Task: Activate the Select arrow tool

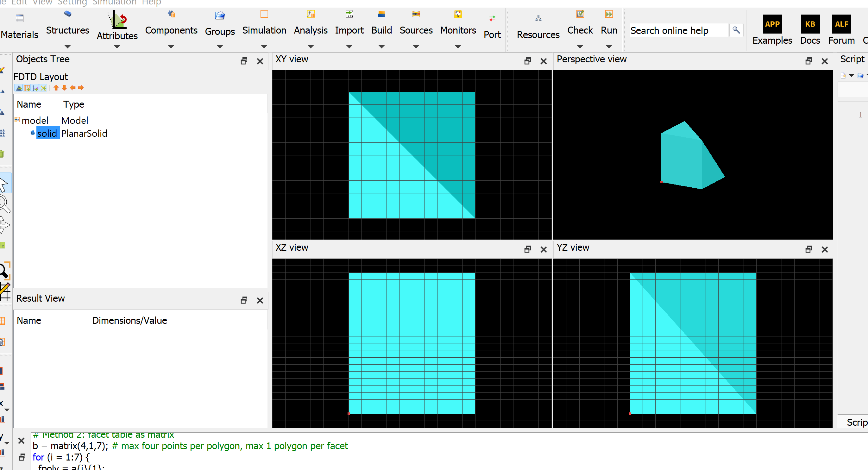Action: tap(4, 183)
